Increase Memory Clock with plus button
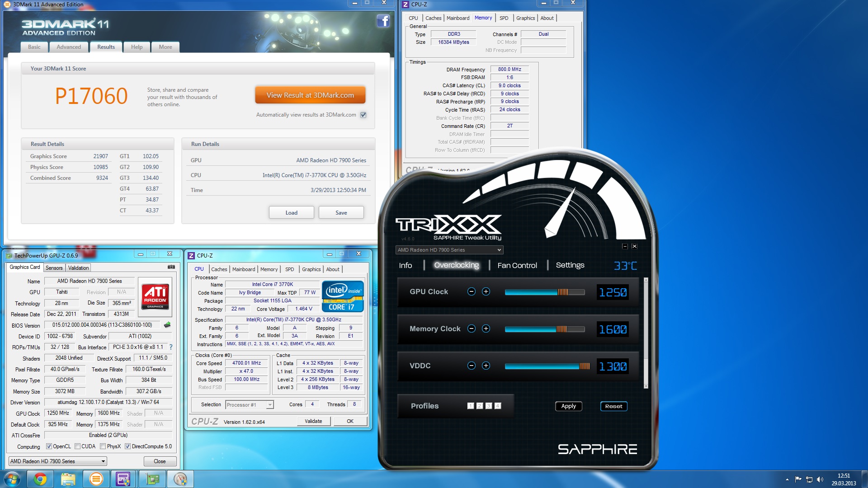The image size is (868, 488). coord(486,328)
